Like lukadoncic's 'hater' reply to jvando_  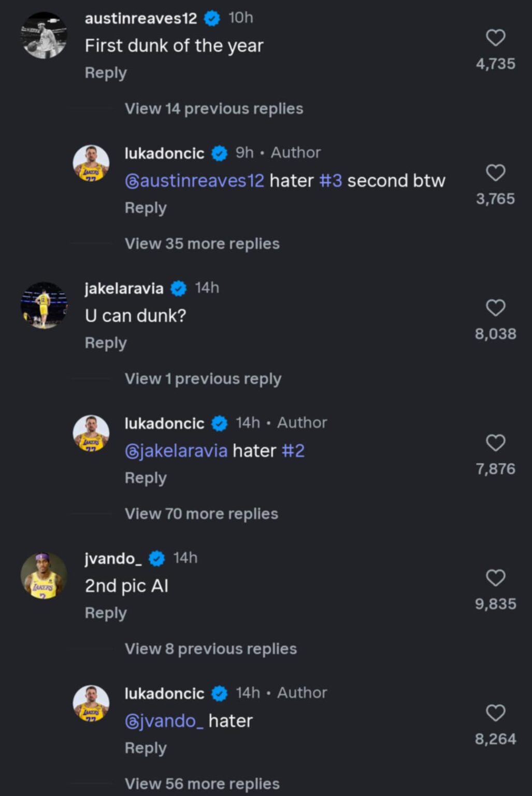click(496, 712)
